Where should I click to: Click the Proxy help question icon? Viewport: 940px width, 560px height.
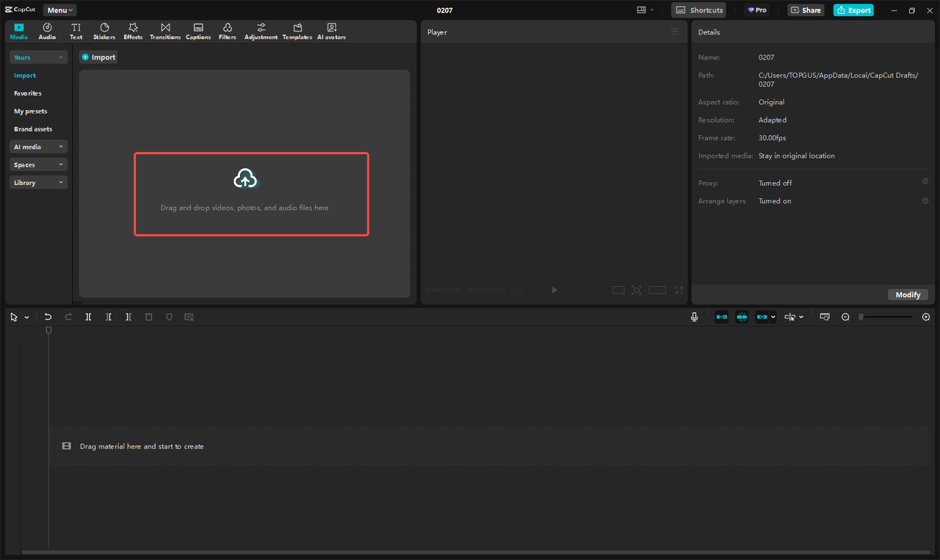click(925, 181)
